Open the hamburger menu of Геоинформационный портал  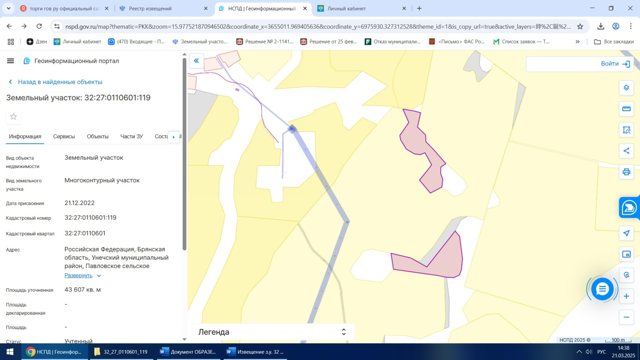point(11,61)
